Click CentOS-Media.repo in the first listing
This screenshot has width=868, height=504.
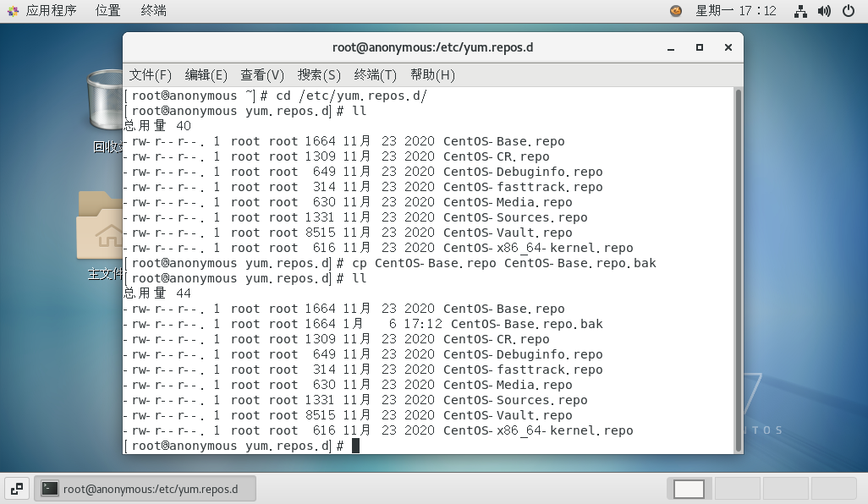pyautogui.click(x=508, y=202)
